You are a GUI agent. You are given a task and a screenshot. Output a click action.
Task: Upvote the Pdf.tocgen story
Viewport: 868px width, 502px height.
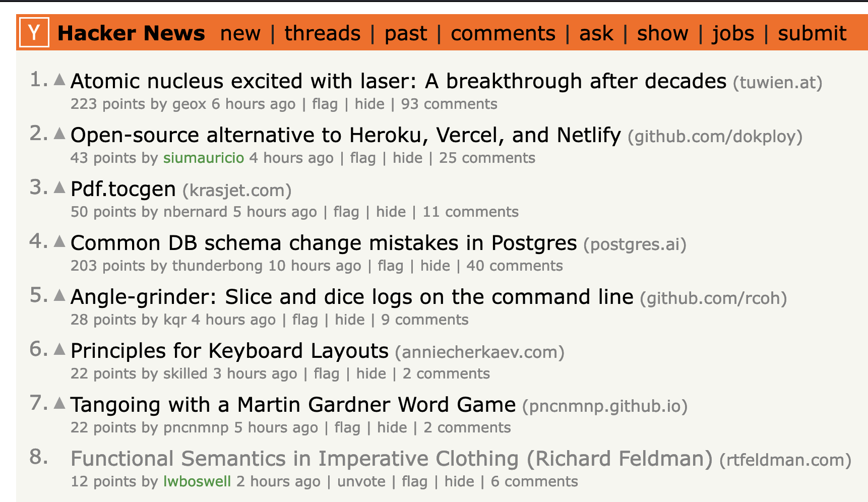pyautogui.click(x=59, y=187)
